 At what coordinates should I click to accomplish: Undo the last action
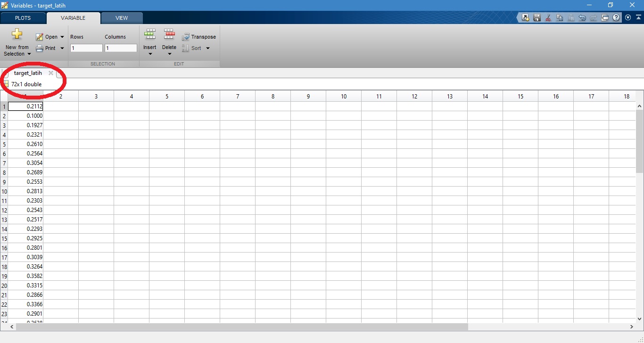pyautogui.click(x=582, y=18)
